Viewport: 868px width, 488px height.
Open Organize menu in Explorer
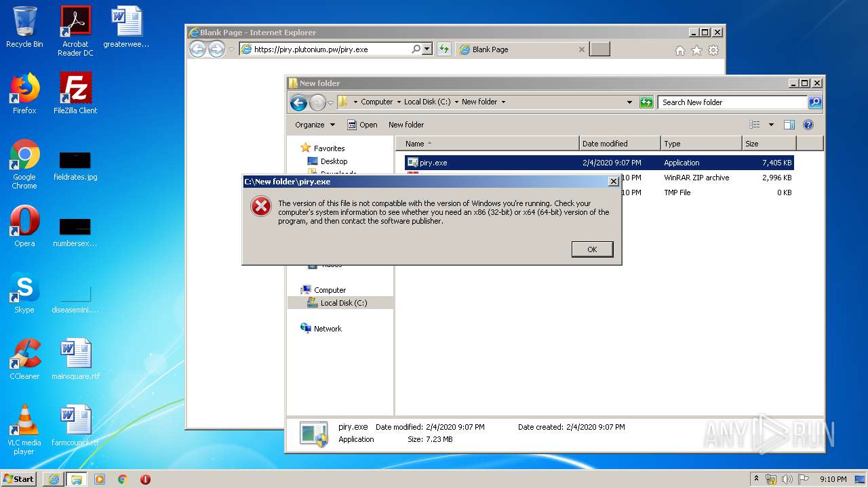click(315, 125)
